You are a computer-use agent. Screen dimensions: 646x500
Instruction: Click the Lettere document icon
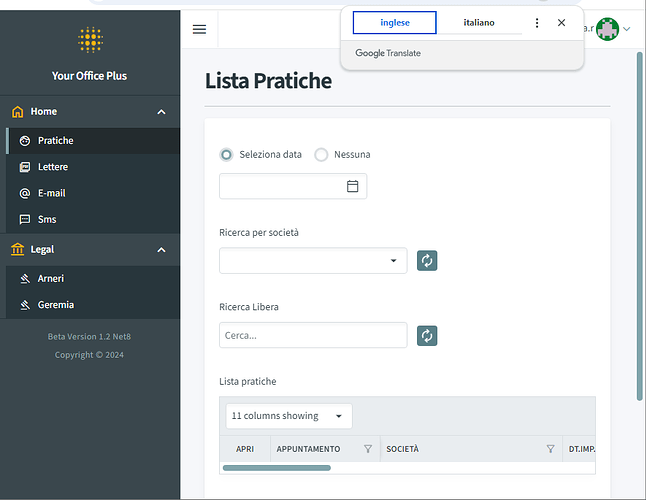pyautogui.click(x=25, y=167)
